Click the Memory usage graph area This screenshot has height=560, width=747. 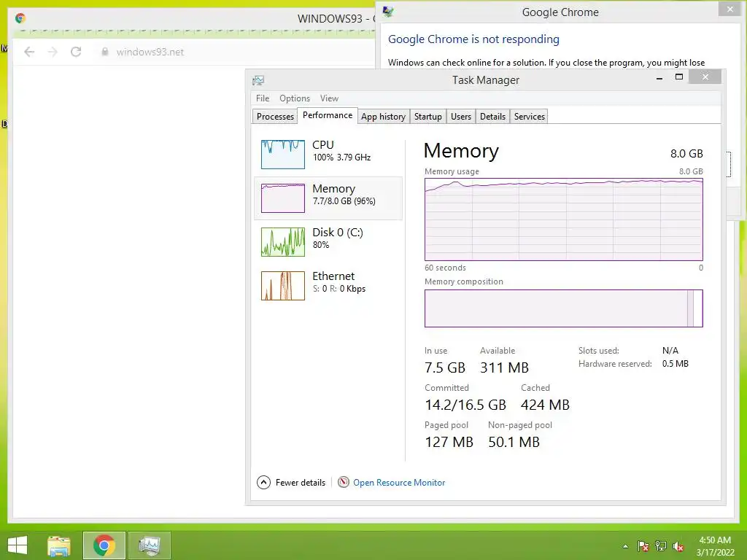tap(564, 219)
